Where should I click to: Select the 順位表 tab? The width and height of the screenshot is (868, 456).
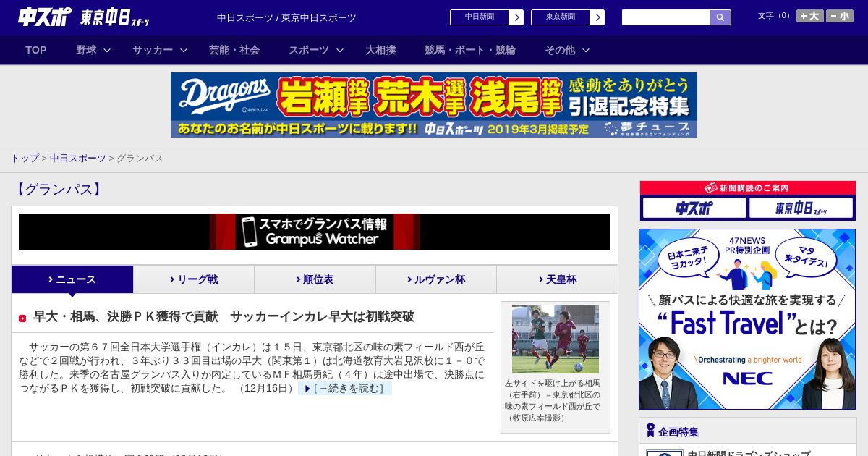coord(315,279)
